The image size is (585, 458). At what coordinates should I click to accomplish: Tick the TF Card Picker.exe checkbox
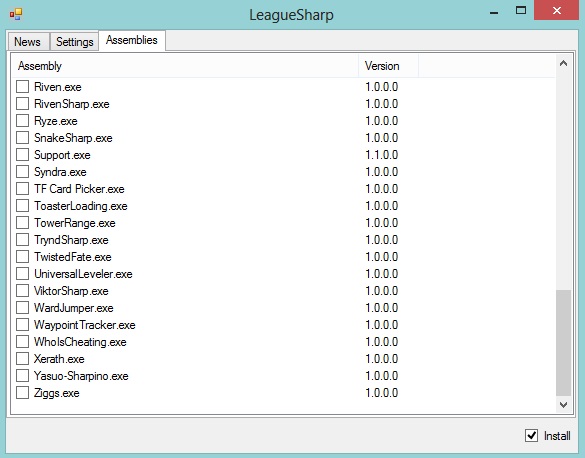click(22, 189)
